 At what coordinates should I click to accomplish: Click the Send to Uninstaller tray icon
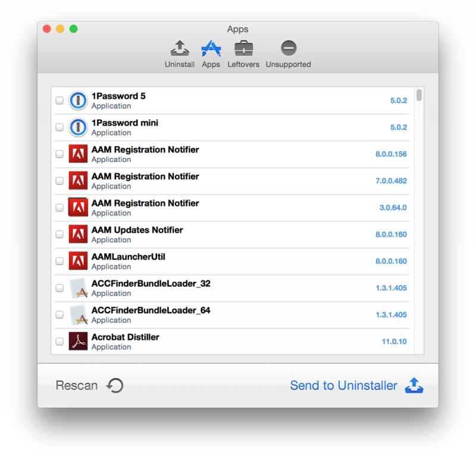click(414, 385)
